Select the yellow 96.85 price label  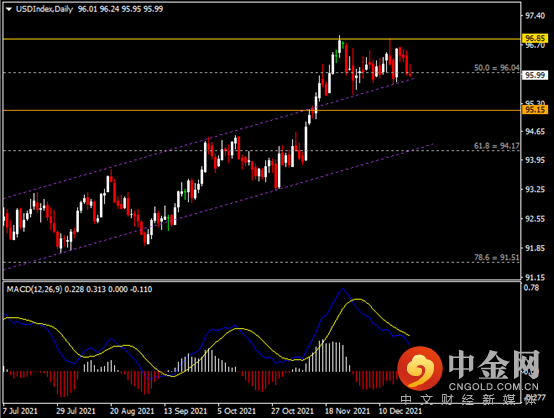pyautogui.click(x=535, y=38)
